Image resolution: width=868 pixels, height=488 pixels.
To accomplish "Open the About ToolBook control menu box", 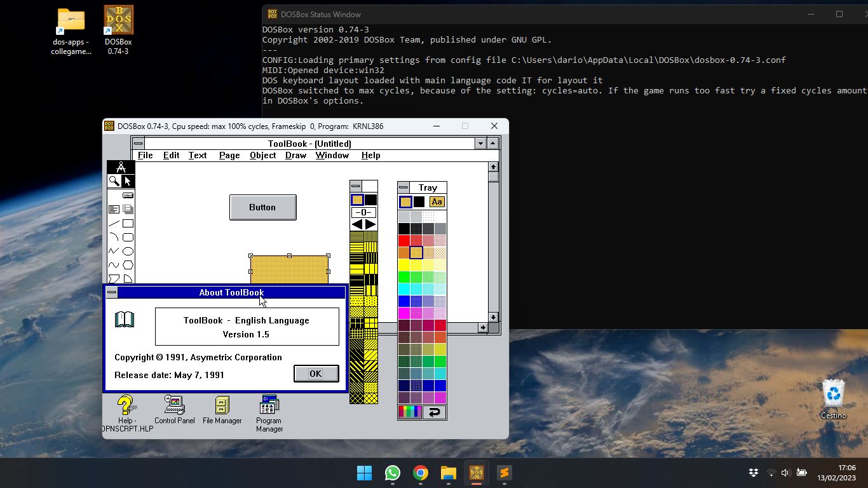I will (112, 292).
